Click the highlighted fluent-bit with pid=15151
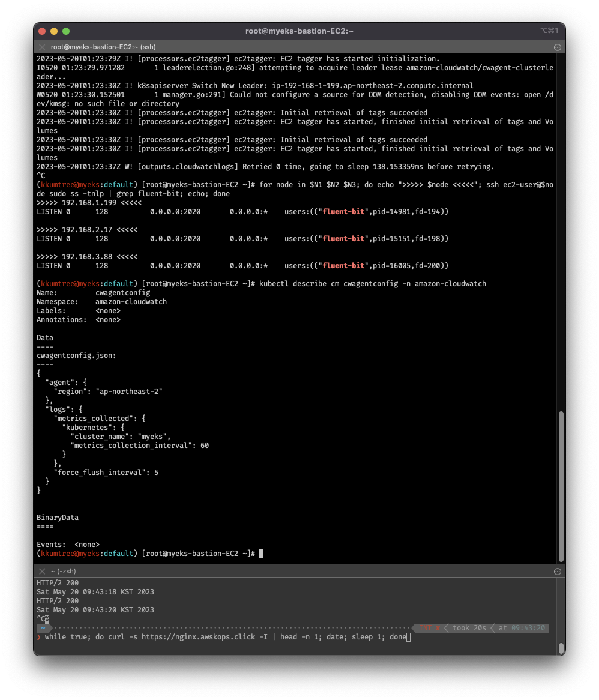This screenshot has width=599, height=700. (x=343, y=238)
